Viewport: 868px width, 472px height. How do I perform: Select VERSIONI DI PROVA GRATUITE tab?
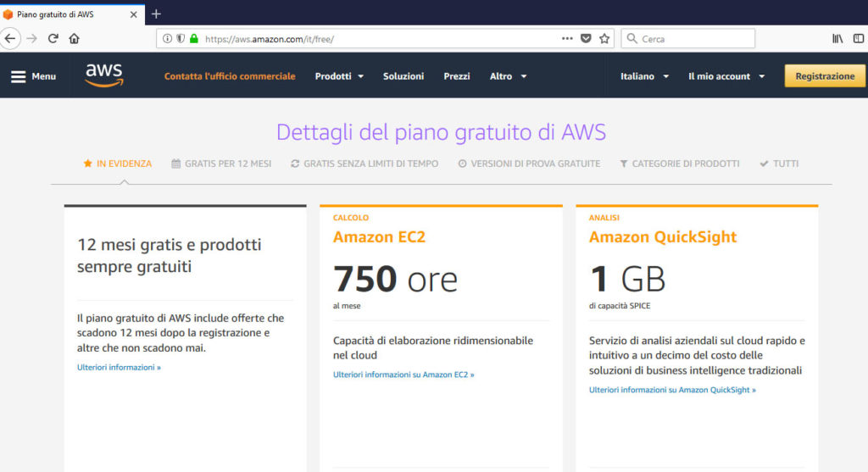tap(529, 164)
